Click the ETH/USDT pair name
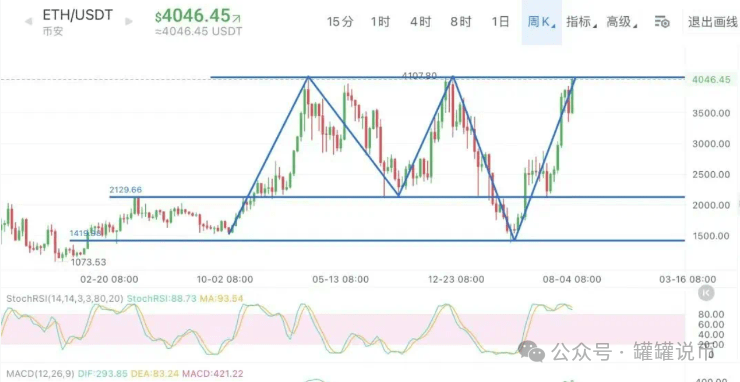The height and width of the screenshot is (382, 740). click(78, 15)
